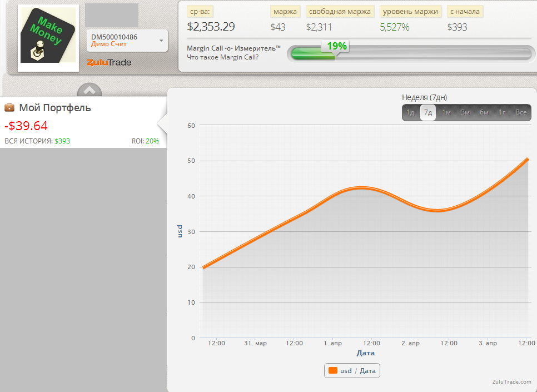This screenshot has width=537, height=392.
Task: Select the 1г time range tab
Action: pos(502,112)
